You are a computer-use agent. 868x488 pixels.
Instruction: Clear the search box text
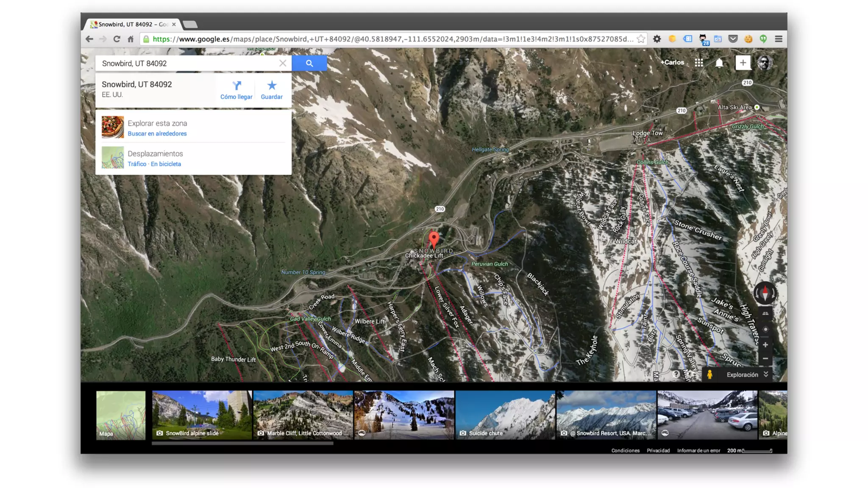pos(283,63)
